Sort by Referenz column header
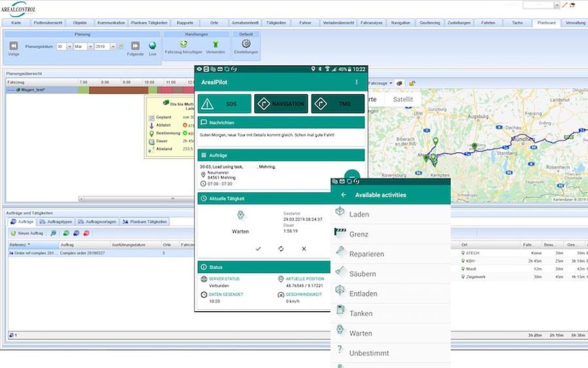Image resolution: width=588 pixels, height=368 pixels. point(34,244)
